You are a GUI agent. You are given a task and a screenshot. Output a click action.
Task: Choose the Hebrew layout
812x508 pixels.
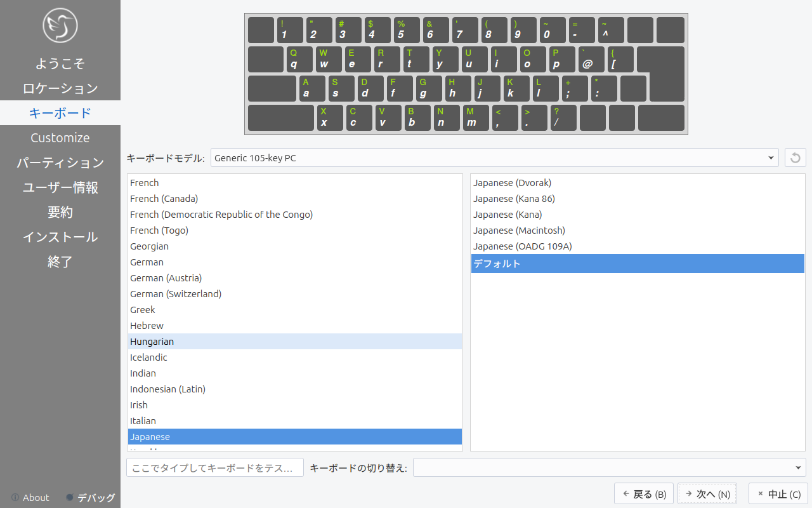point(295,326)
